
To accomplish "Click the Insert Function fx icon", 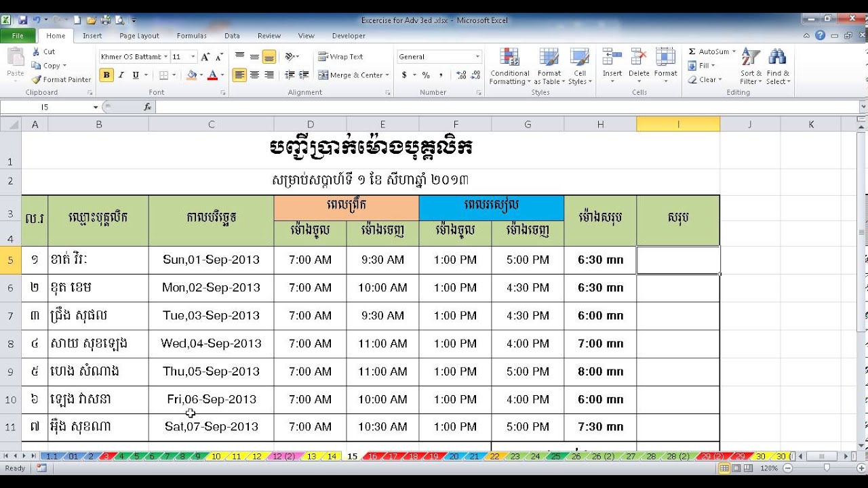I will 148,107.
